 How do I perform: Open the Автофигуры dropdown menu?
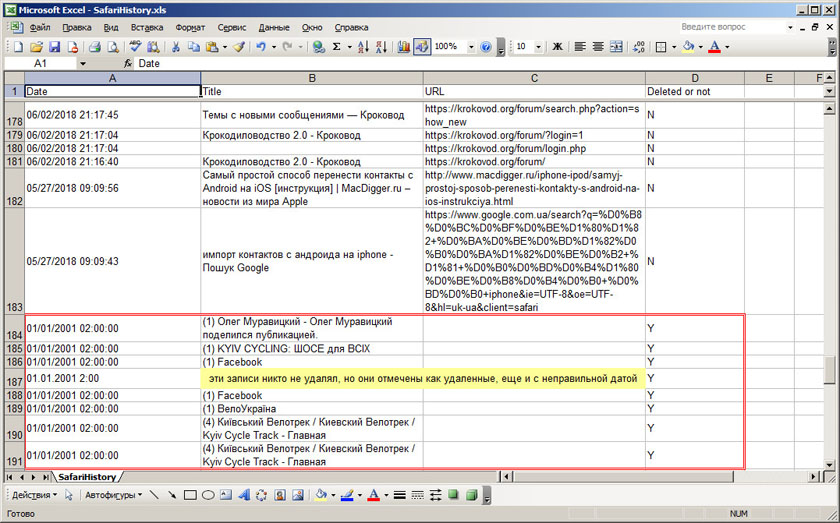[114, 495]
